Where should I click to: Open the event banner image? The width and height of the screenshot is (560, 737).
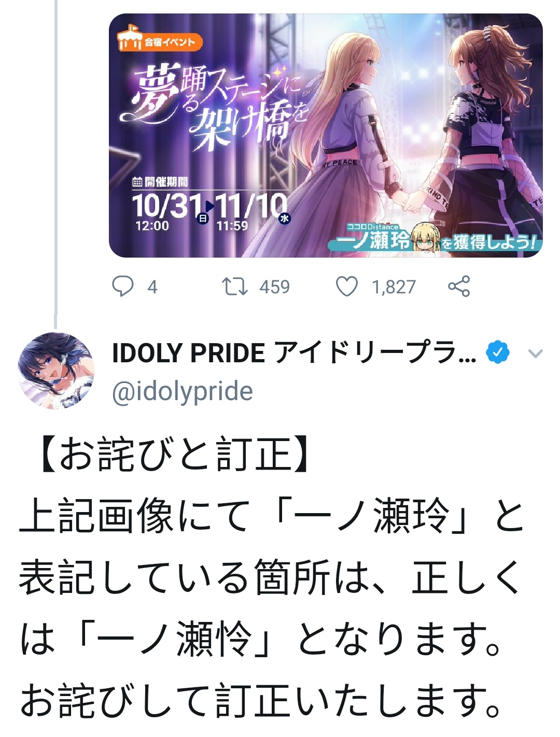click(326, 135)
